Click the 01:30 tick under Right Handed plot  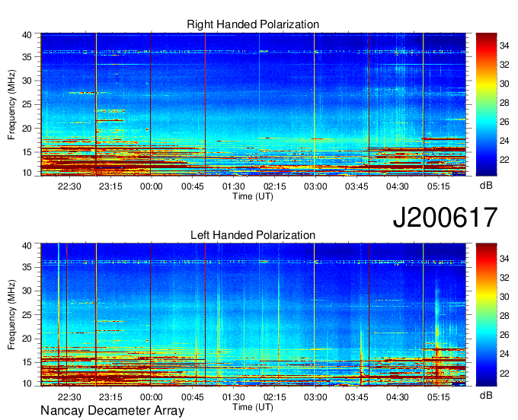tap(234, 186)
